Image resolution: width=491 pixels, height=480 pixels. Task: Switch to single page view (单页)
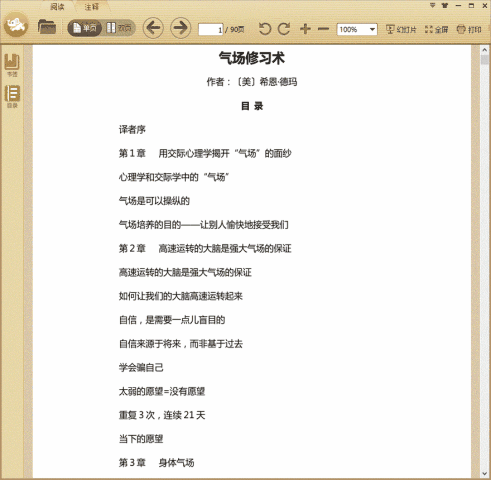(85, 28)
